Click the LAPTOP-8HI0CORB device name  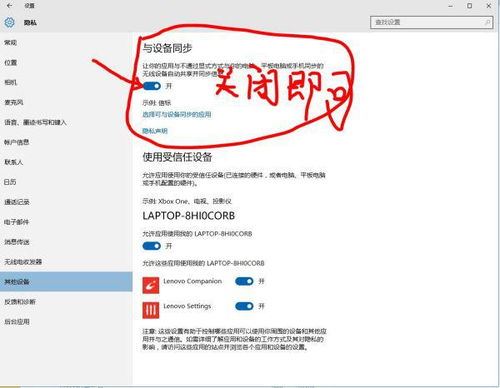click(x=189, y=216)
